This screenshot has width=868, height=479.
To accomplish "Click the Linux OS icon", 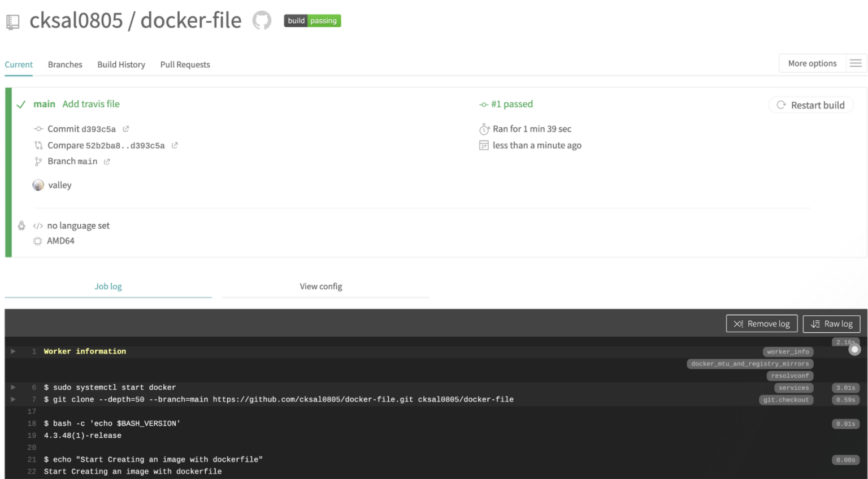I will (x=21, y=225).
